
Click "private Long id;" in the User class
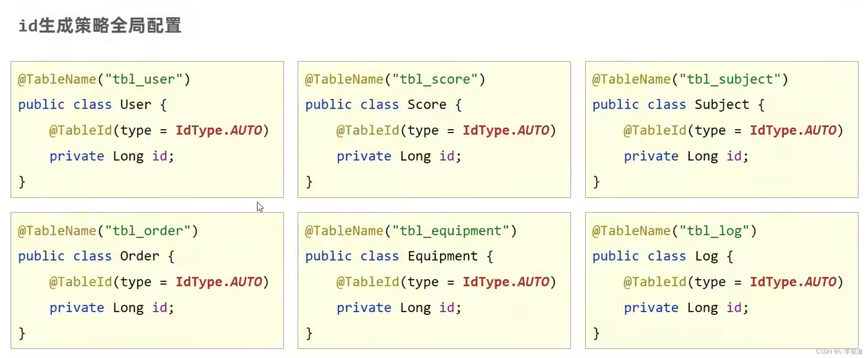tap(112, 156)
